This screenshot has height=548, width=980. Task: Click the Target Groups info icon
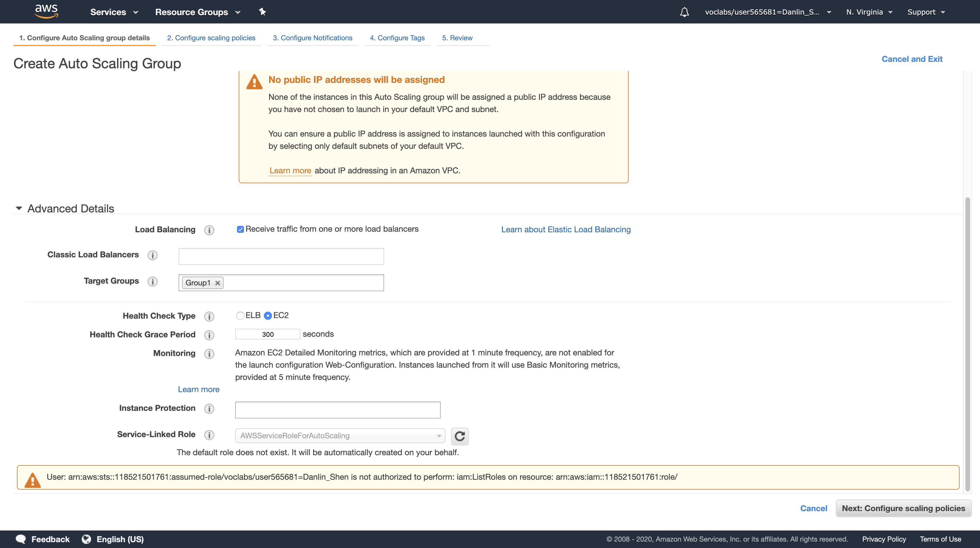(153, 281)
